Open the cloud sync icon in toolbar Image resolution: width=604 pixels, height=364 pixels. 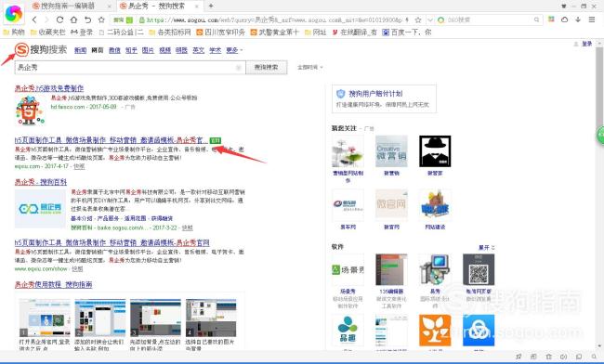click(564, 19)
